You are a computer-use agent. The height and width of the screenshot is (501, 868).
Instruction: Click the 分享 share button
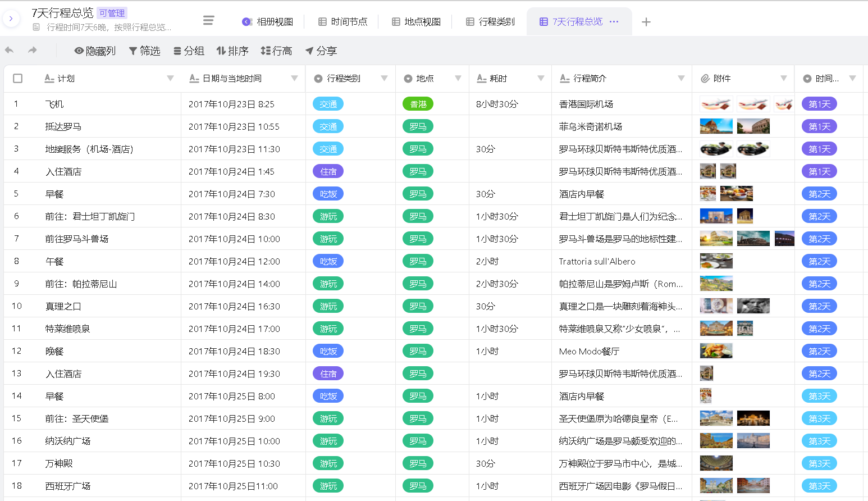[x=321, y=51]
